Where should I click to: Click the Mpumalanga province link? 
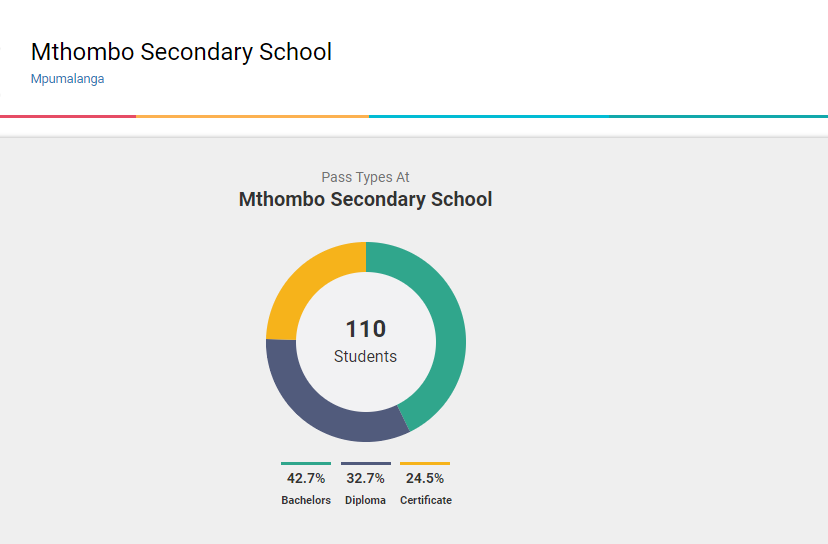(x=67, y=79)
